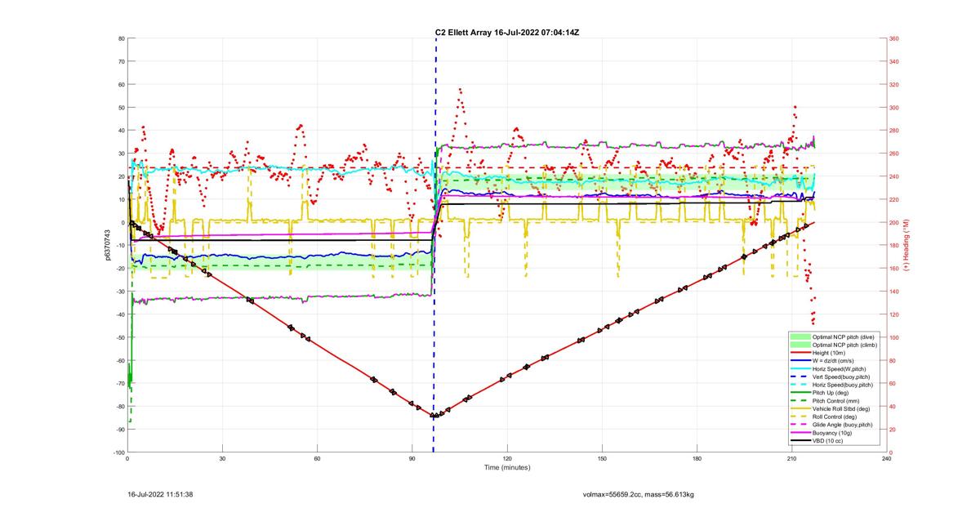Select legend entry "Horiz Speed(W,pitch)"
The image size is (980, 508).
(x=839, y=369)
